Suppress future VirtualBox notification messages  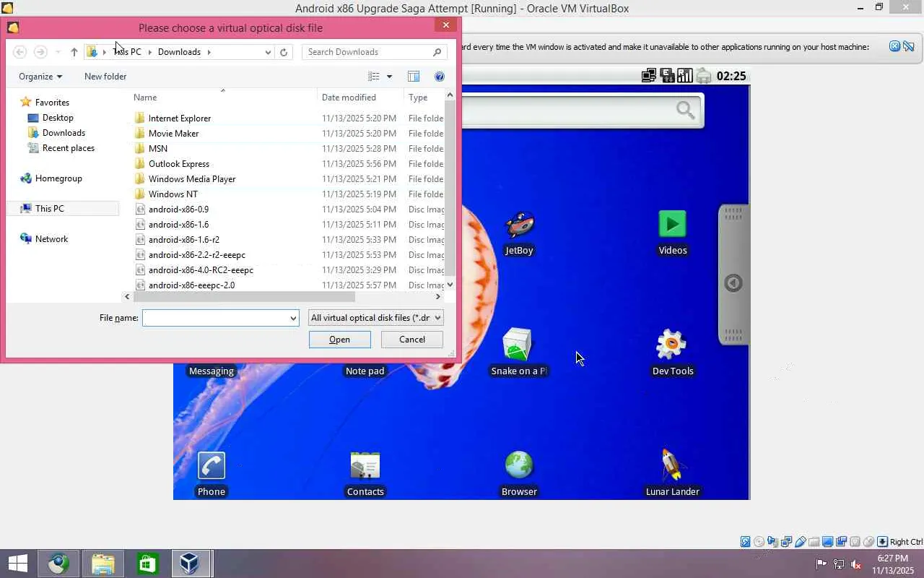(909, 46)
